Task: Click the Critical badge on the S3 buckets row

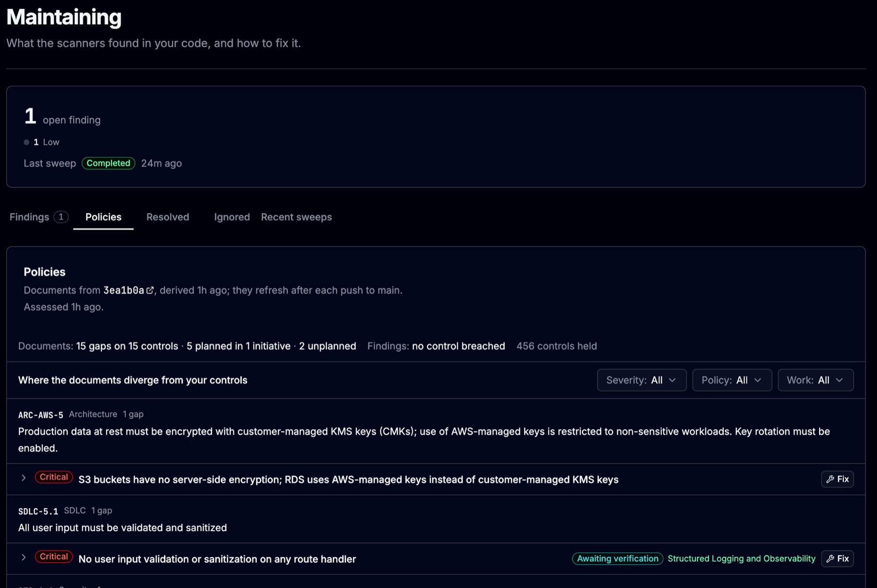Action: click(x=54, y=477)
